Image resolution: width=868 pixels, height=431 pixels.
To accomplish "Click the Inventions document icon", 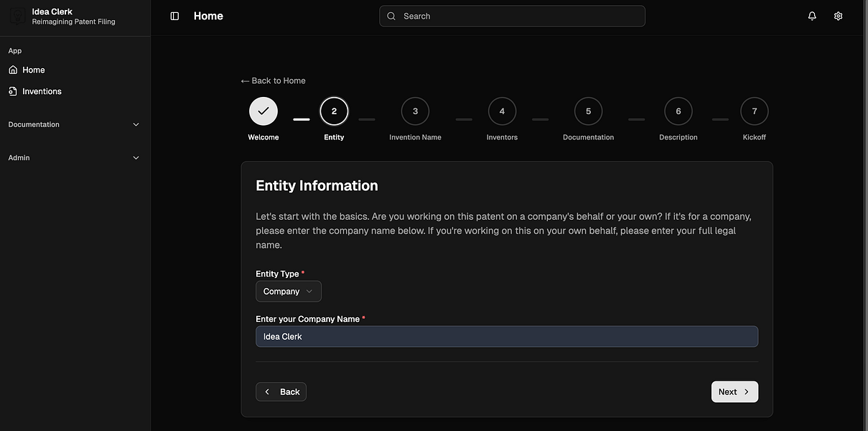I will point(13,91).
